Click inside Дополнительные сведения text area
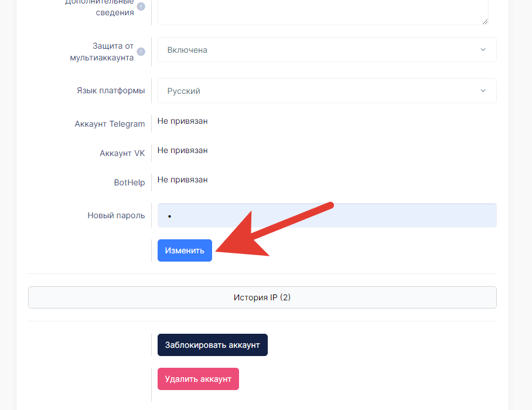This screenshot has width=532, height=410. (x=322, y=11)
